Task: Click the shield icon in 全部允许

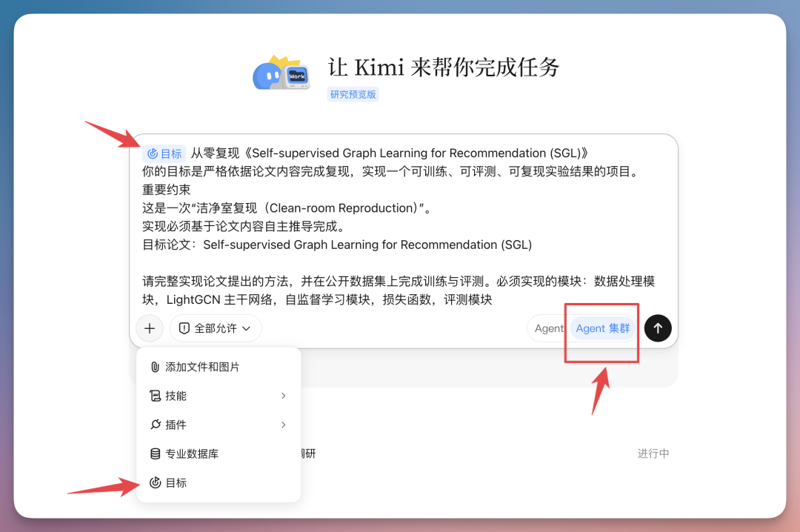Action: click(184, 328)
